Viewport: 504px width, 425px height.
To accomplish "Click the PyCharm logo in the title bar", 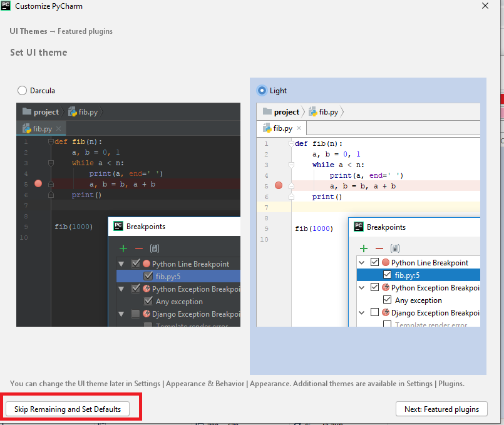I will click(6, 6).
